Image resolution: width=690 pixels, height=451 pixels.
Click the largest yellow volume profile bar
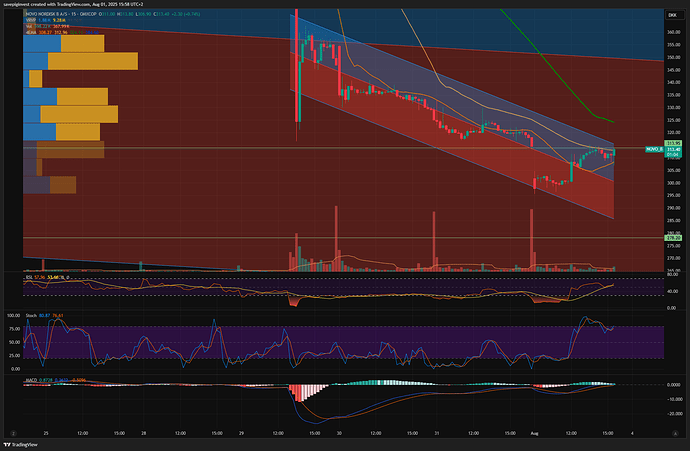[93, 61]
